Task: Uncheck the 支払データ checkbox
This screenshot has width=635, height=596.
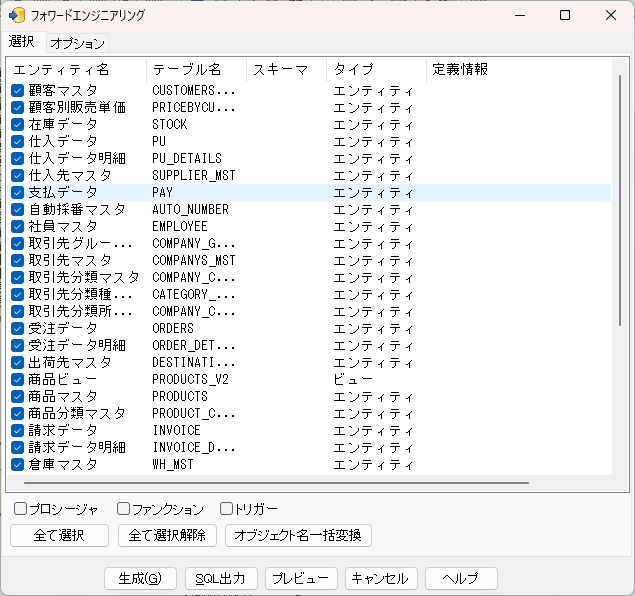Action: [x=17, y=192]
